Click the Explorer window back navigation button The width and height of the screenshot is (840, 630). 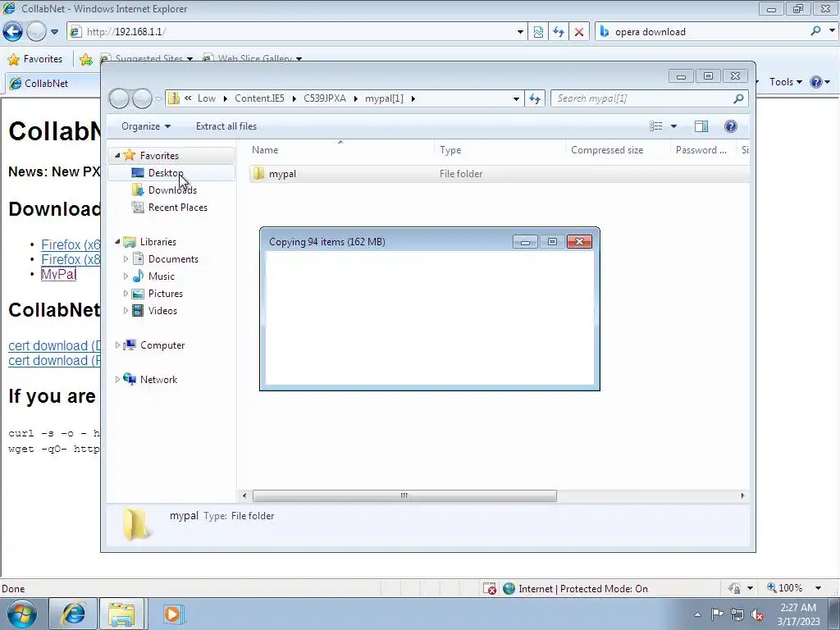pos(119,98)
